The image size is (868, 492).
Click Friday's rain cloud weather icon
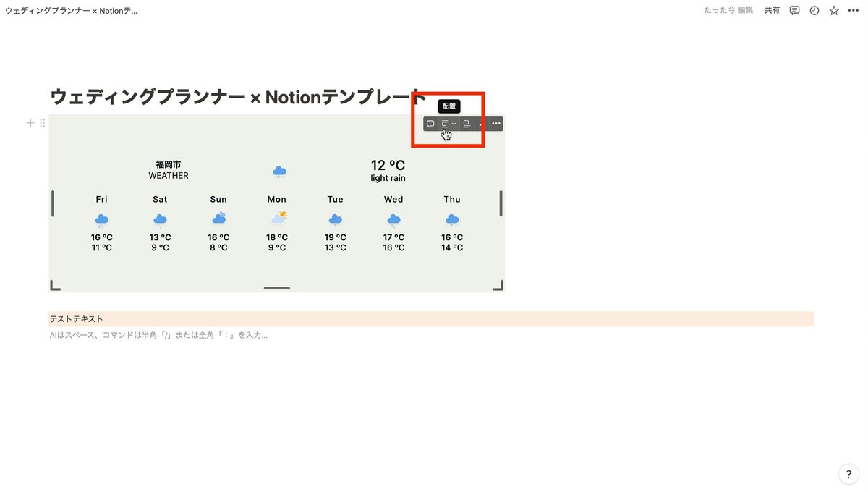(x=102, y=220)
